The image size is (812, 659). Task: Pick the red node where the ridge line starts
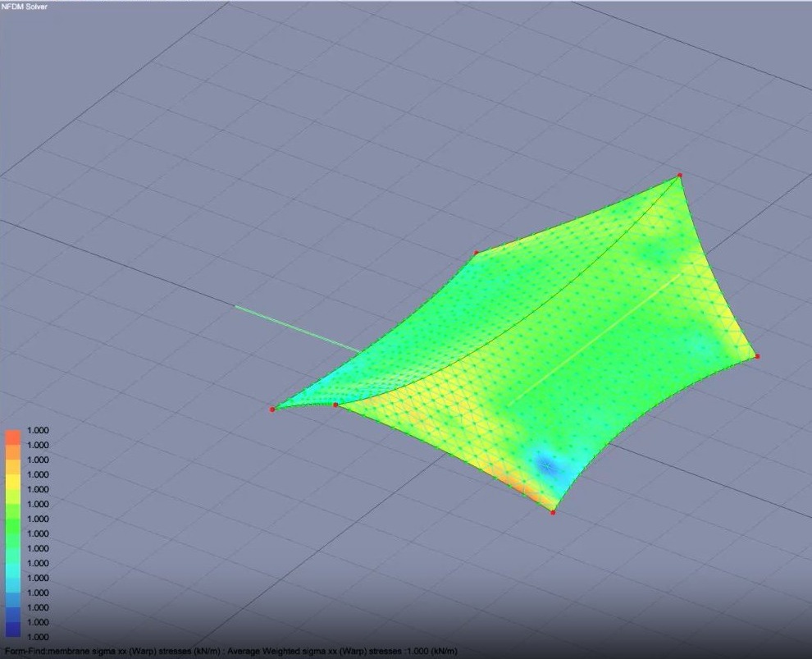(335, 405)
